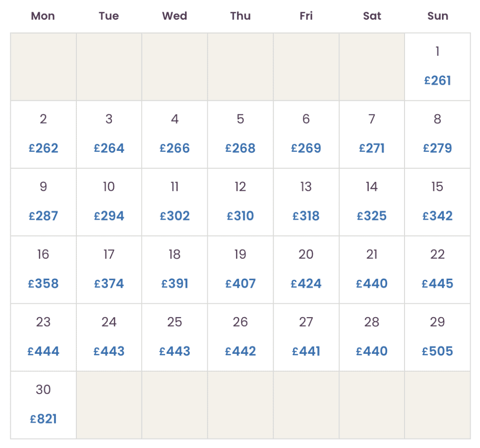The image size is (480, 448).
Task: Select the £821 fare on the 30th
Action: point(43,418)
